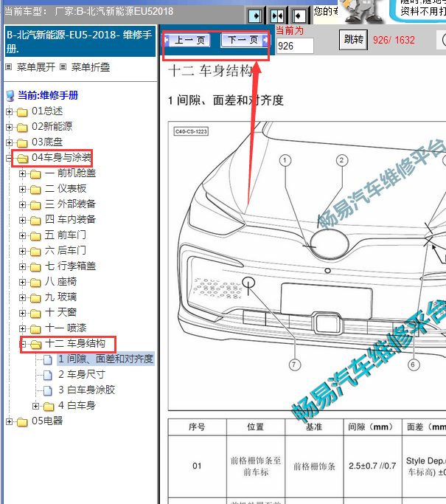Click the 2 车身尺寸 page icon

48,375
